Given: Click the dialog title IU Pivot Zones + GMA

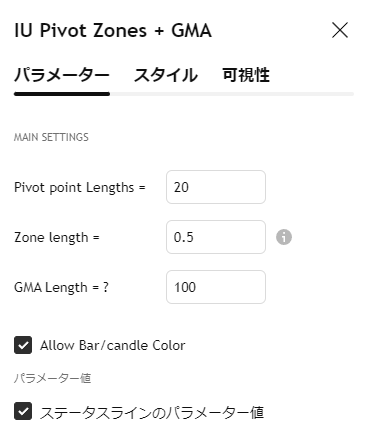Looking at the screenshot, I should [x=113, y=31].
